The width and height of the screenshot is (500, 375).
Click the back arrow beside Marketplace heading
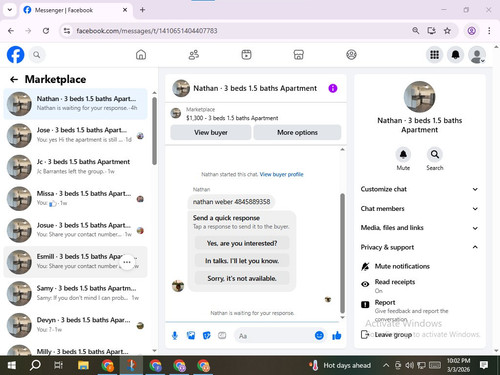point(14,79)
